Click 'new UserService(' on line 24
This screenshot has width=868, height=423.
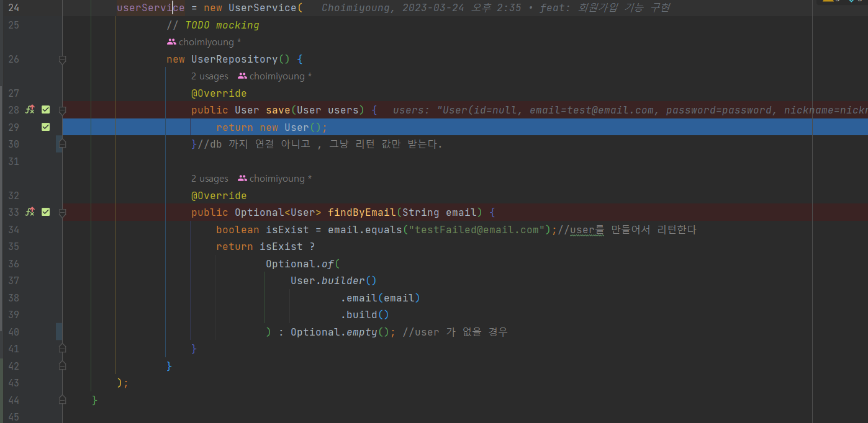pos(253,8)
